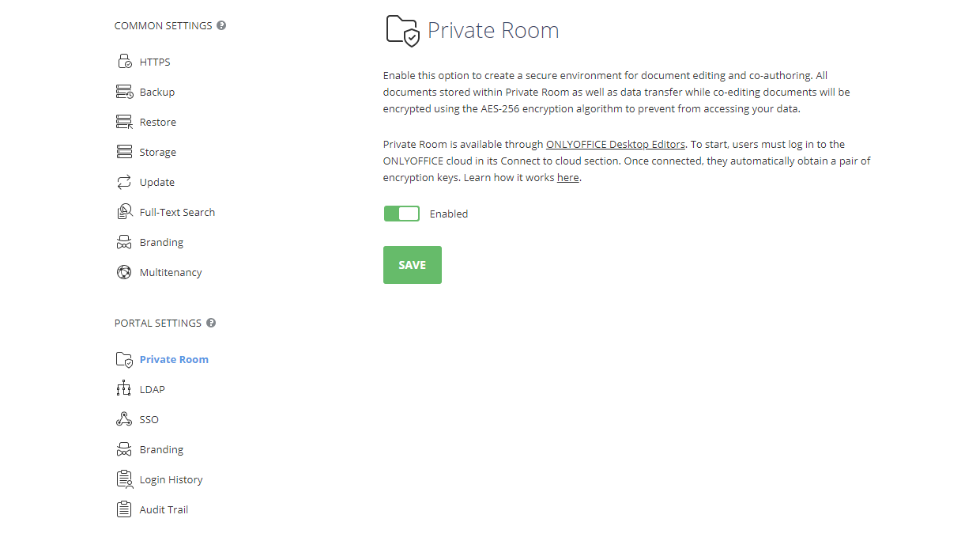Click the Private Room folder-shield header icon
Viewport: 980px width, 560px height.
pos(401,30)
